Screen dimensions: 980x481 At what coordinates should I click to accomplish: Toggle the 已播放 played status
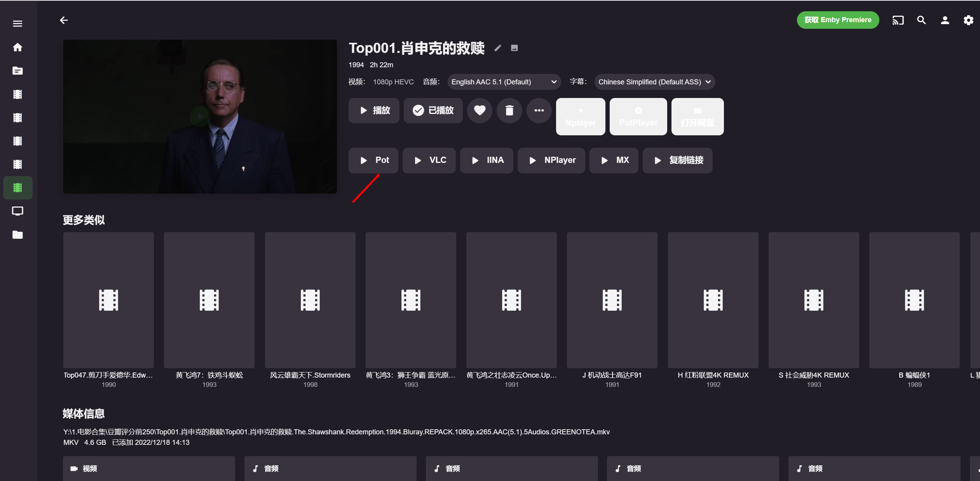433,111
